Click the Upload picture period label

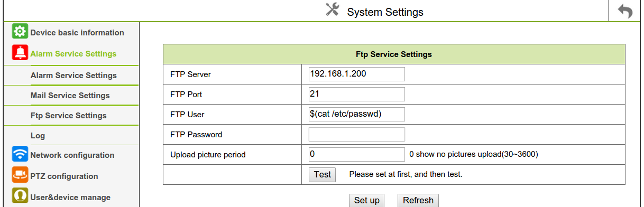(208, 155)
